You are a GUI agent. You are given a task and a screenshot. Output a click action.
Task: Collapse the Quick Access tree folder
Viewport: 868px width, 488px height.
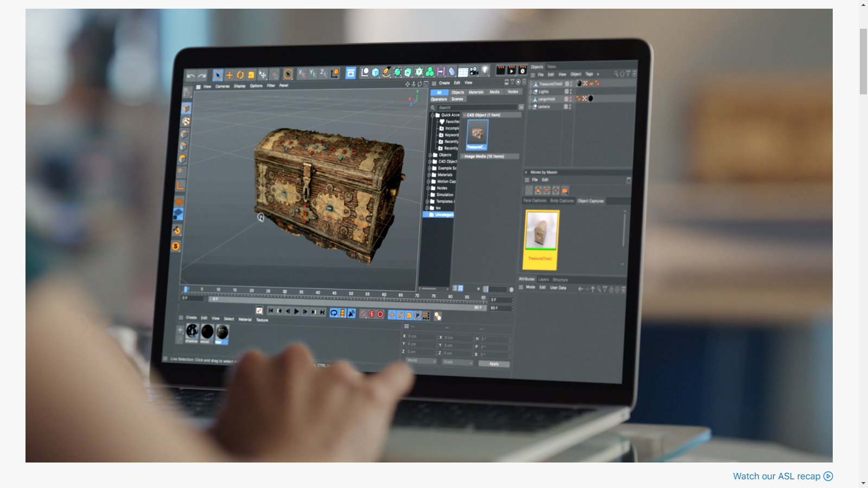tap(432, 115)
